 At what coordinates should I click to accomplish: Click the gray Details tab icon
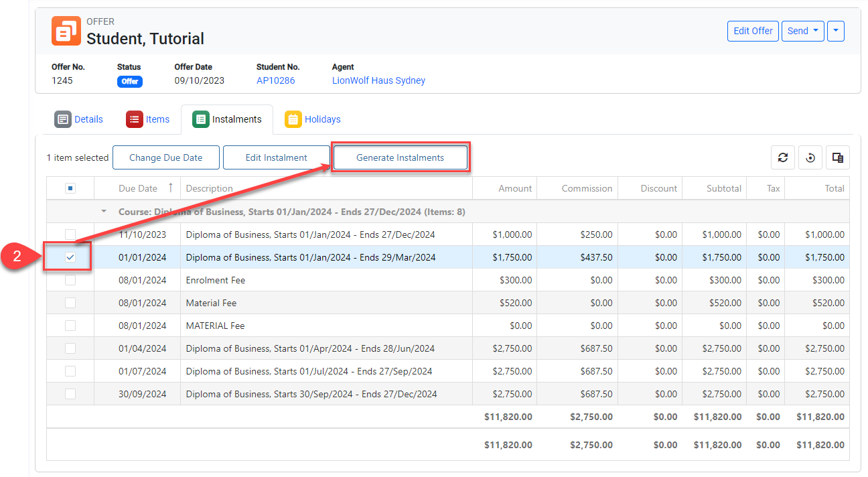point(63,119)
